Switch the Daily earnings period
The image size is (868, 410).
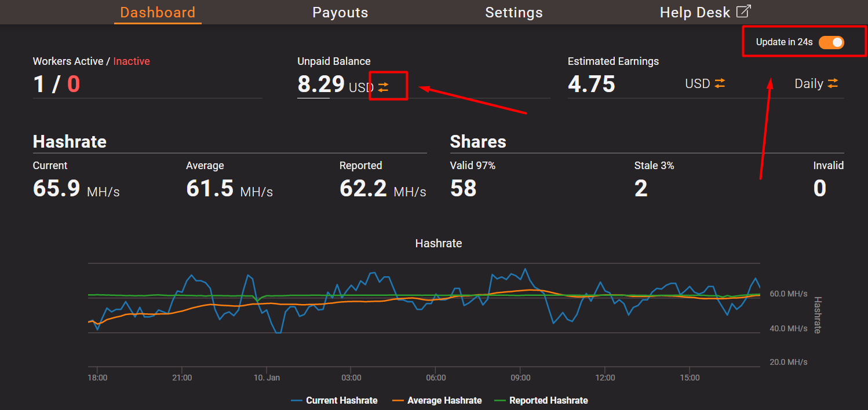833,83
